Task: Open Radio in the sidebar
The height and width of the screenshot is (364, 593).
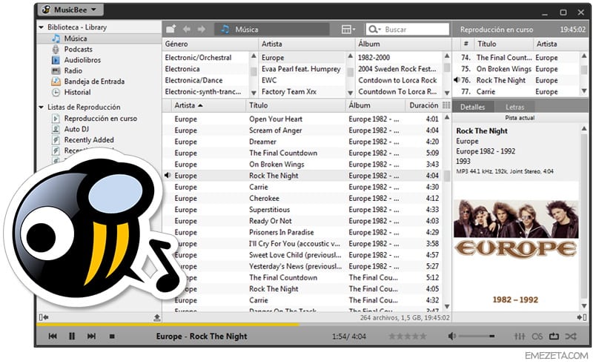Action: (73, 70)
